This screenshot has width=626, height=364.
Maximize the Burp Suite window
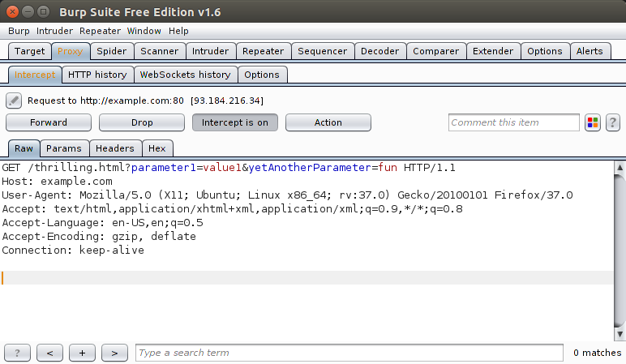[43, 12]
